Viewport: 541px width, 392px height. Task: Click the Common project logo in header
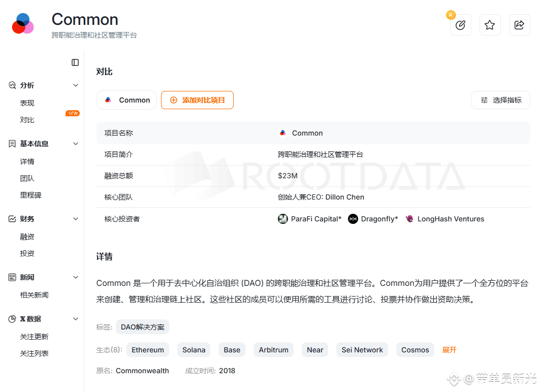(23, 23)
